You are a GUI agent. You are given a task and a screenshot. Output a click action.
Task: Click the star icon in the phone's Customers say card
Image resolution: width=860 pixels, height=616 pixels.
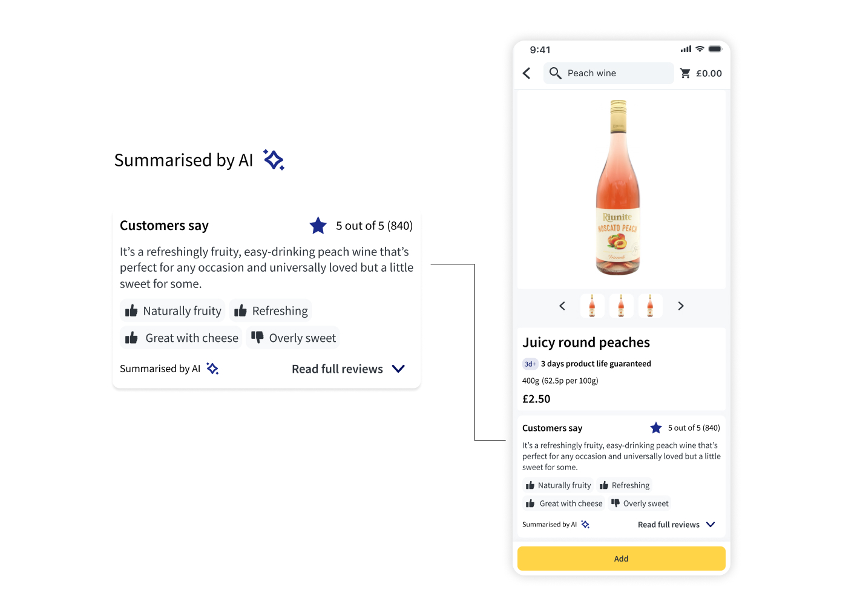point(655,428)
